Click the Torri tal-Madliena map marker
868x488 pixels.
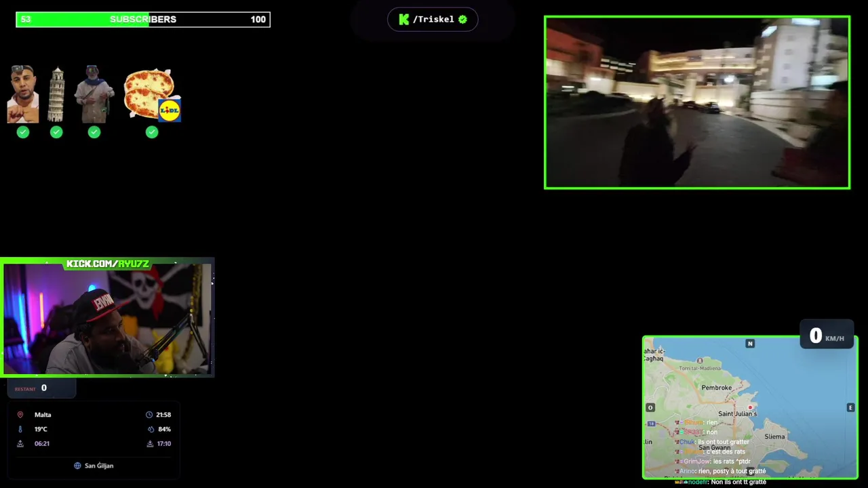pyautogui.click(x=699, y=362)
